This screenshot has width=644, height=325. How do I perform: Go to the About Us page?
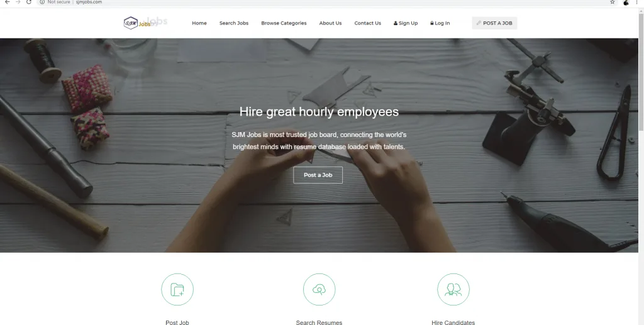click(x=330, y=23)
